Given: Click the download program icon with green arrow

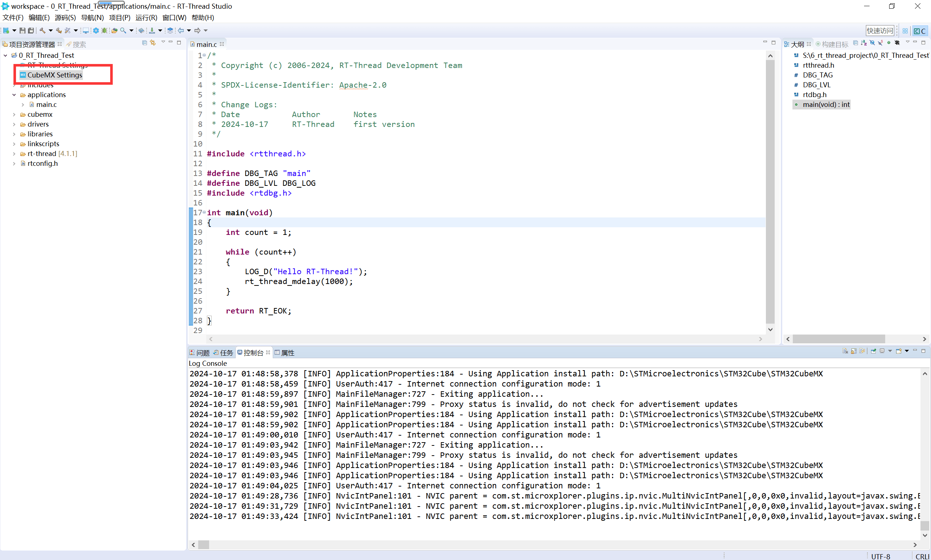Looking at the screenshot, I should click(152, 31).
